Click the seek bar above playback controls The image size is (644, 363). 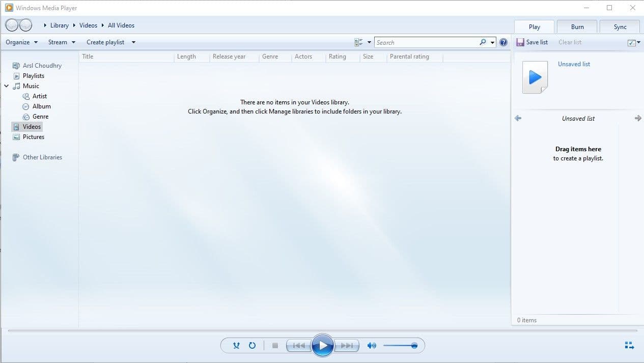click(x=322, y=330)
